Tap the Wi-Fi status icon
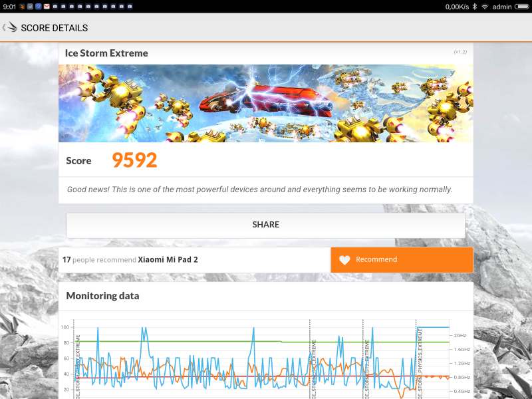 click(485, 7)
